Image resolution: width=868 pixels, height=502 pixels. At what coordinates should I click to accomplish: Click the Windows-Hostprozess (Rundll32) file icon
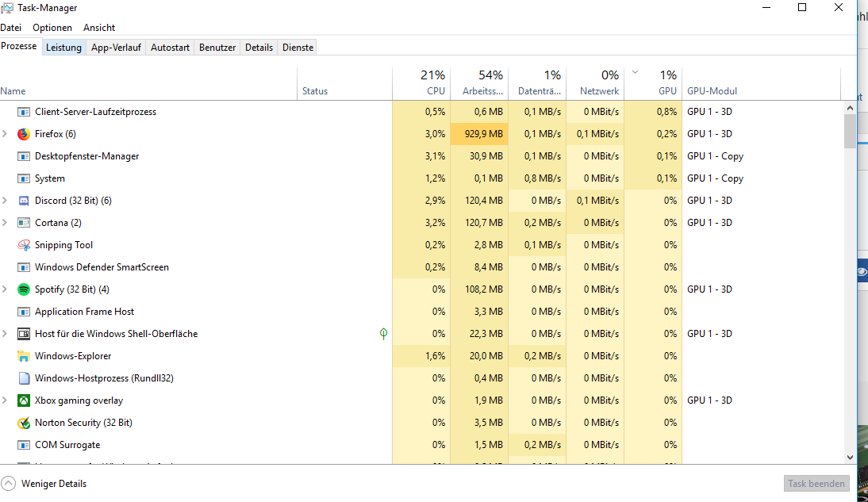click(23, 378)
